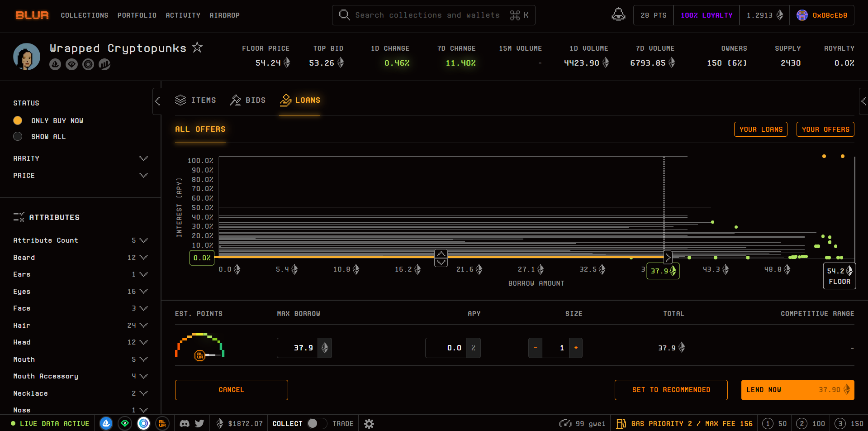Select gas preset 3 (150)
This screenshot has width=868, height=431.
coord(849,424)
